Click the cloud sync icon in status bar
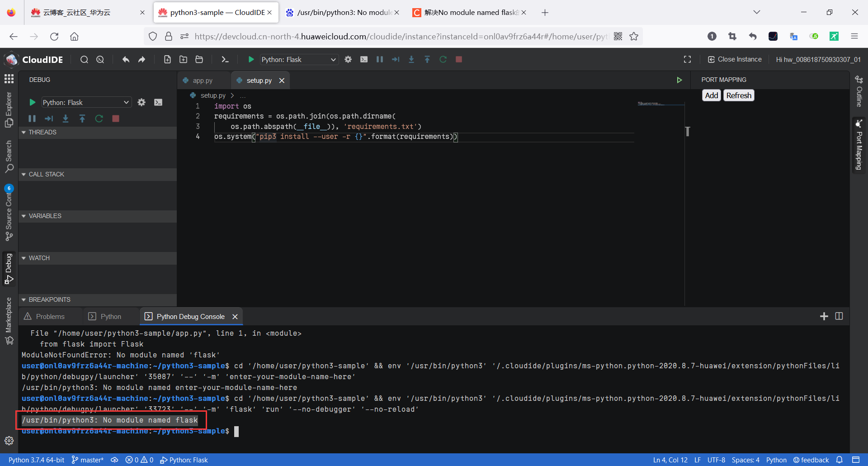The width and height of the screenshot is (868, 466). pyautogui.click(x=114, y=460)
